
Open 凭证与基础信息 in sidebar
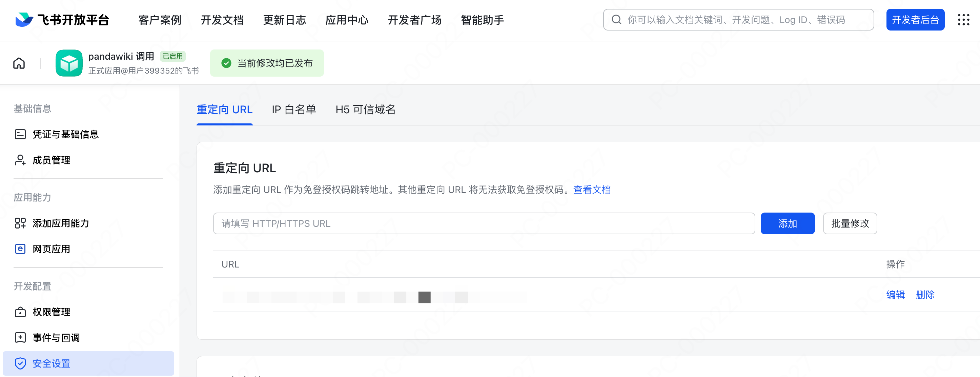coord(65,135)
